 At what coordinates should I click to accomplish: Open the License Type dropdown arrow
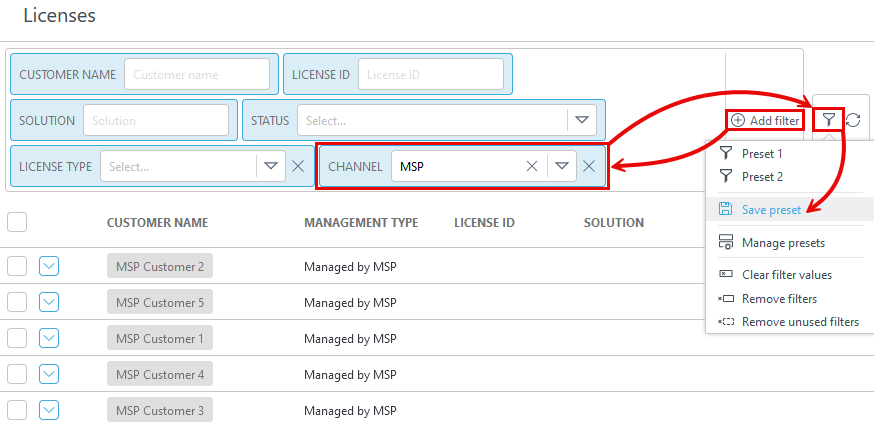tap(270, 167)
